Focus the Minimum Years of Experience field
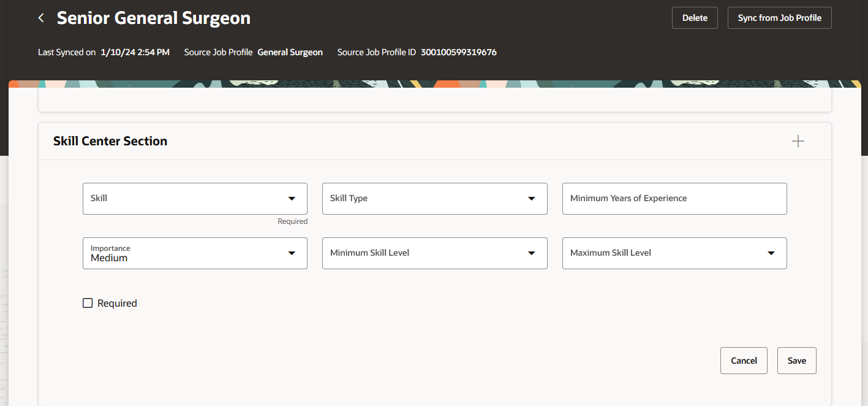The height and width of the screenshot is (406, 868). click(674, 199)
